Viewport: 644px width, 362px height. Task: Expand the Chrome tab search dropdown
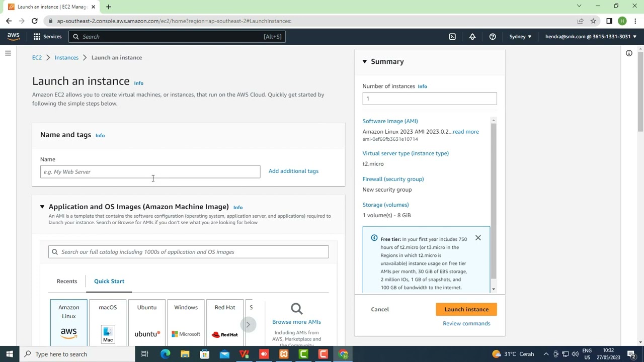click(x=579, y=6)
